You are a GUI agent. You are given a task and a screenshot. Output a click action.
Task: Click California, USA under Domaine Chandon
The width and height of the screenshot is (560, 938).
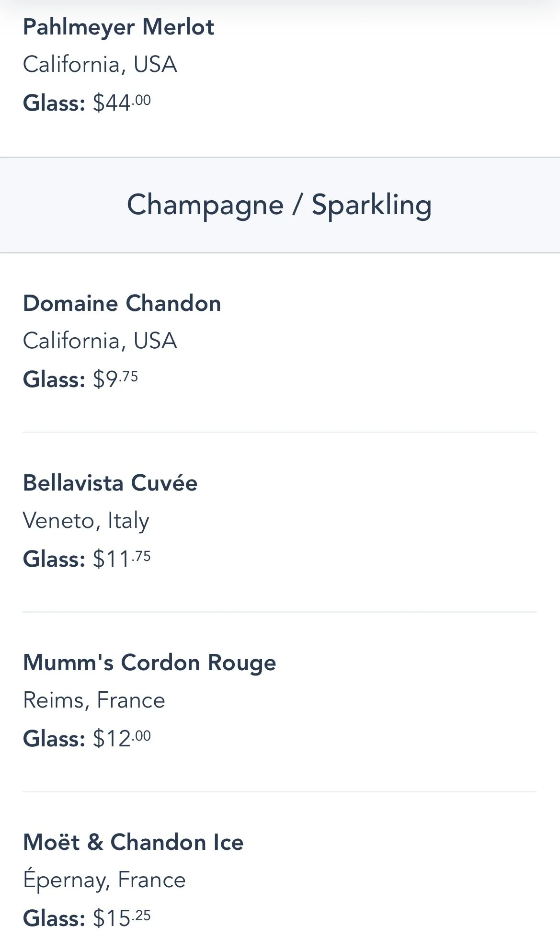[x=100, y=341]
